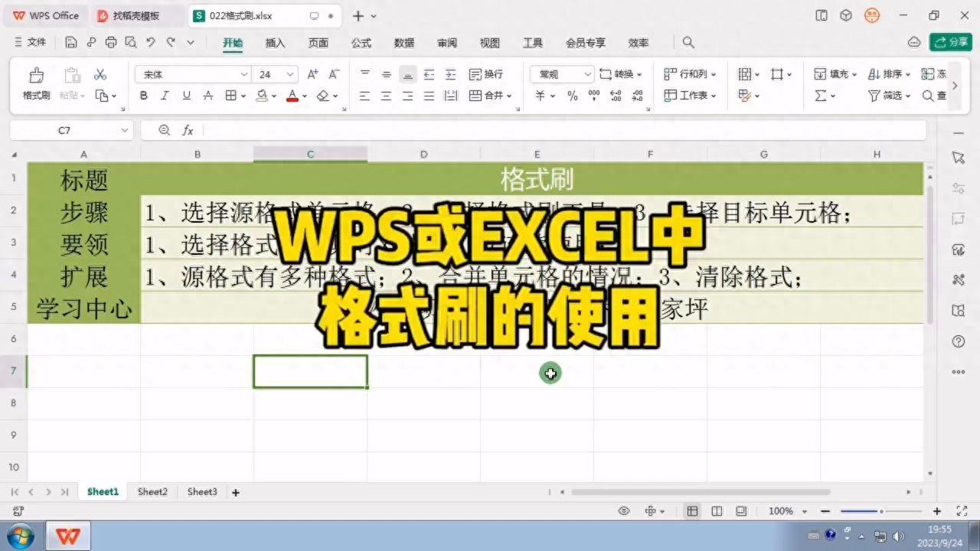Open the search magnifier in menu bar
This screenshot has width=980, height=551.
[x=688, y=43]
